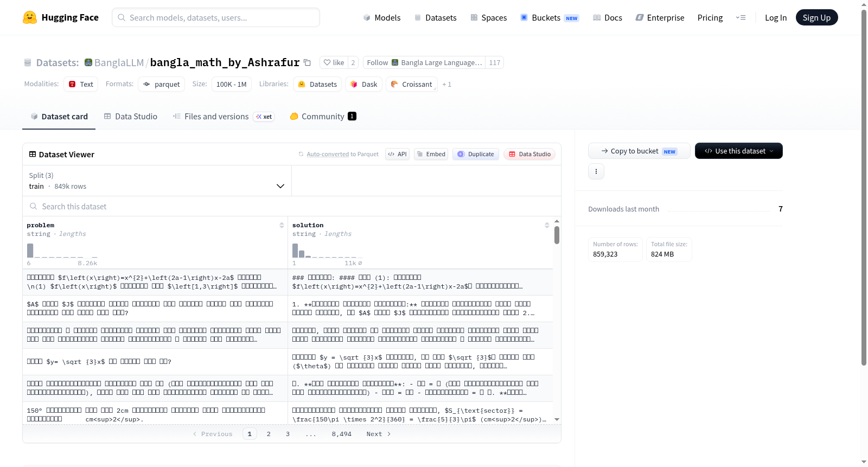Click the Hugging Face logo emoji
This screenshot has height=467, width=868.
(x=30, y=17)
